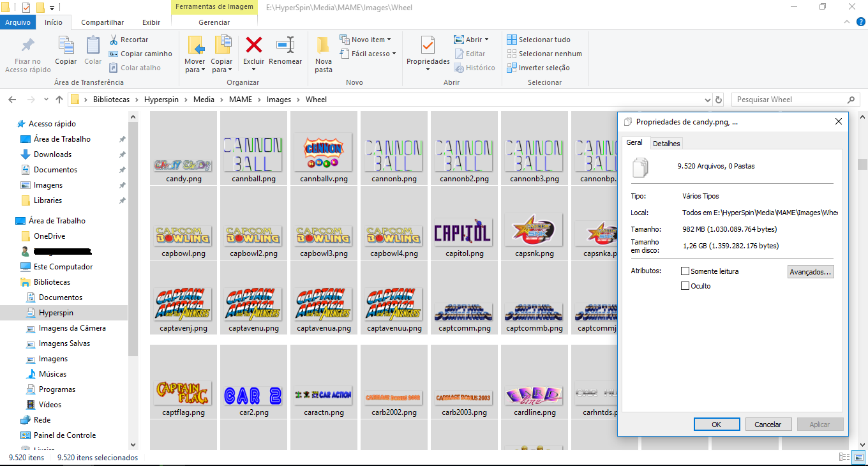The height and width of the screenshot is (466, 868).
Task: Open OneDrive in navigation pane
Action: (50, 236)
